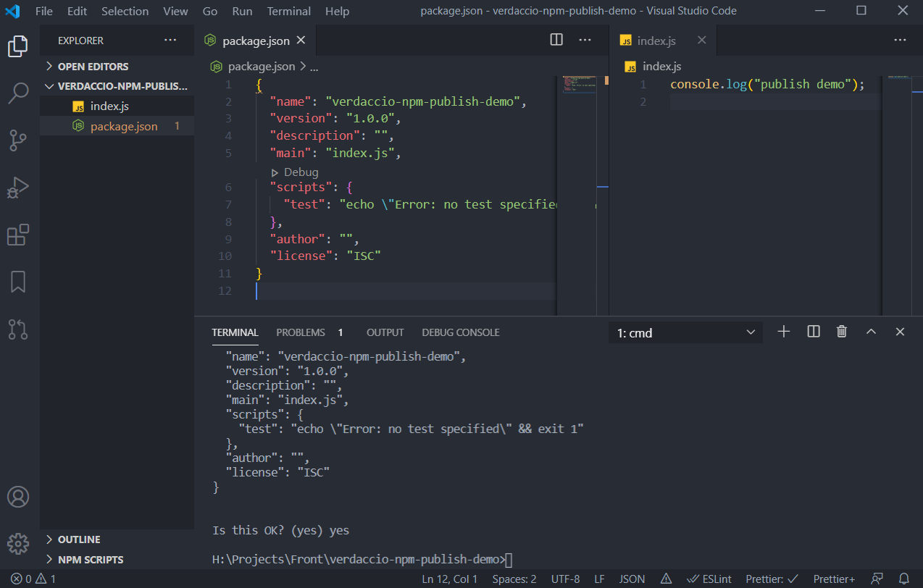Open the Terminal menu
Image resolution: width=923 pixels, height=588 pixels.
(x=288, y=11)
